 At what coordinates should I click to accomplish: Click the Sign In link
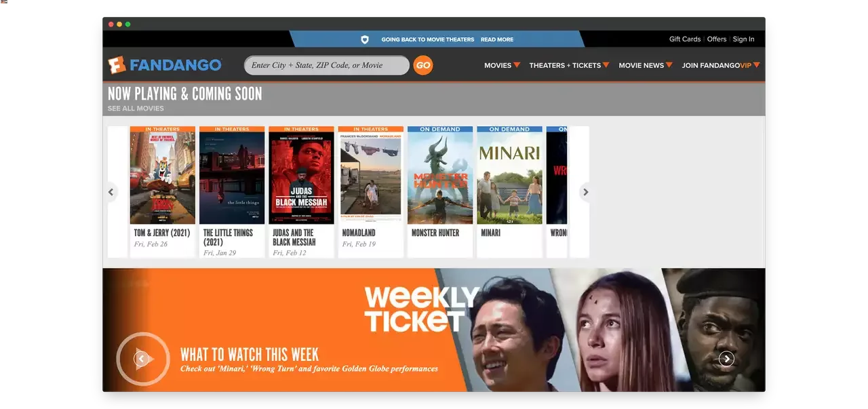click(743, 39)
